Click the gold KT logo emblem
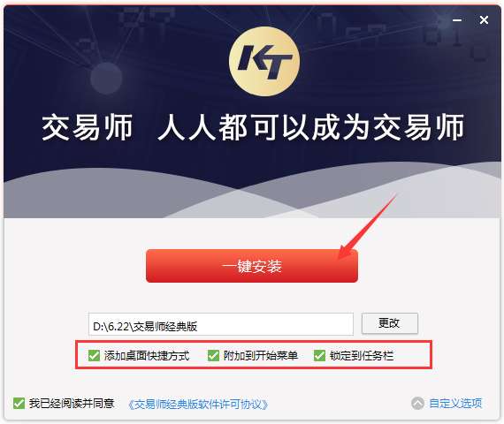 [x=264, y=62]
